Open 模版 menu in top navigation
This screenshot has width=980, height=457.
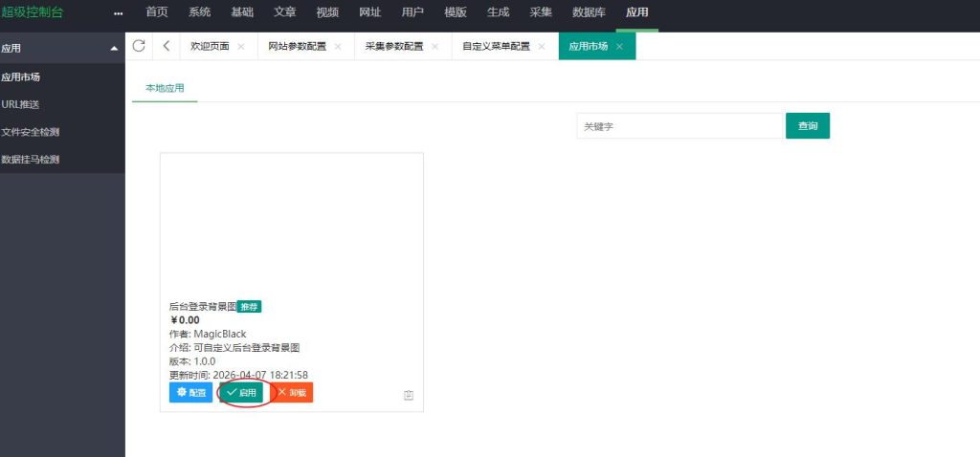tap(456, 12)
